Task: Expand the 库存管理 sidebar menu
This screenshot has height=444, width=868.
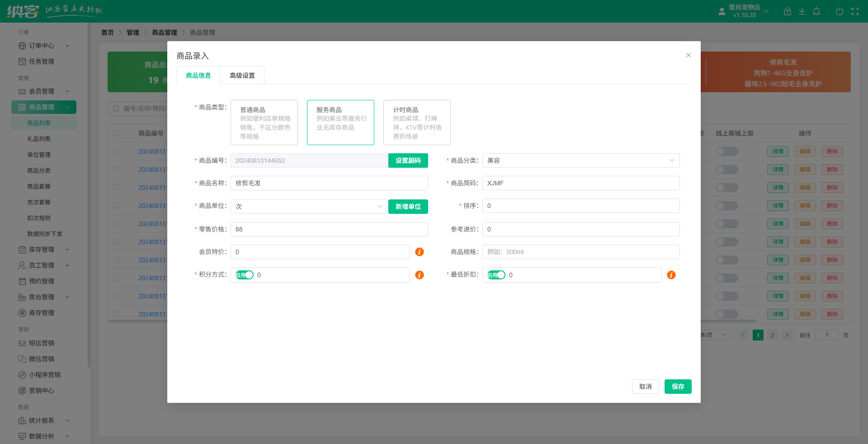Action: pyautogui.click(x=67, y=250)
